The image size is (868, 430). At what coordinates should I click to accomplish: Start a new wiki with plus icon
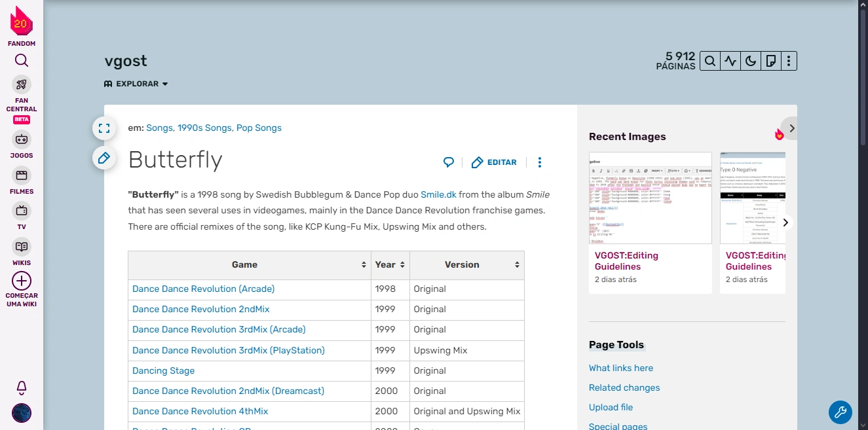[22, 281]
